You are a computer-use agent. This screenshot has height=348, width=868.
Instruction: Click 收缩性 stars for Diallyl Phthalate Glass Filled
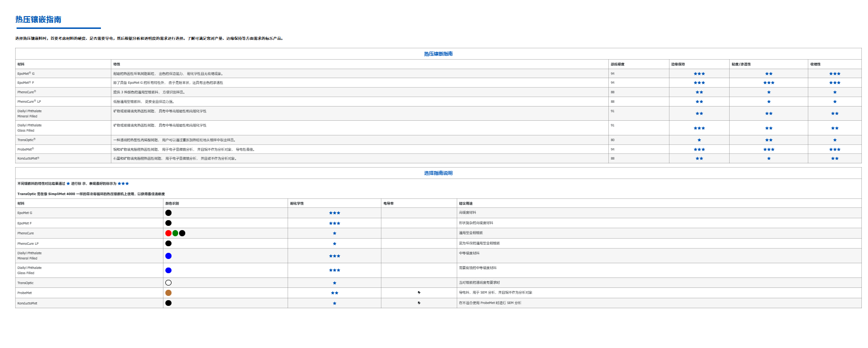(x=835, y=128)
